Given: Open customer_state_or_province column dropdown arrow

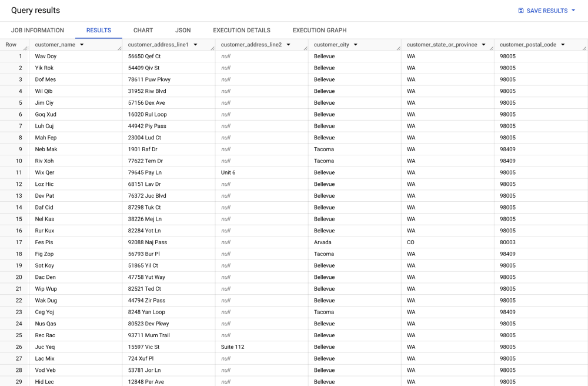Looking at the screenshot, I should pos(484,45).
